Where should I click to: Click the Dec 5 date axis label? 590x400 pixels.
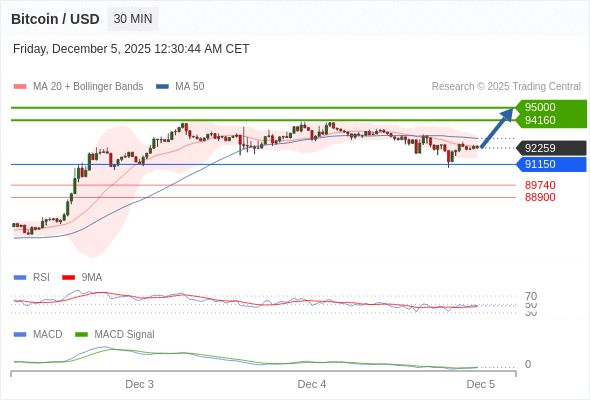pyautogui.click(x=481, y=384)
